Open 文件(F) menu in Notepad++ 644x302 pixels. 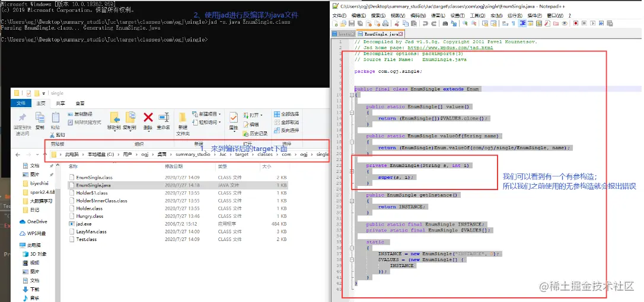point(339,15)
